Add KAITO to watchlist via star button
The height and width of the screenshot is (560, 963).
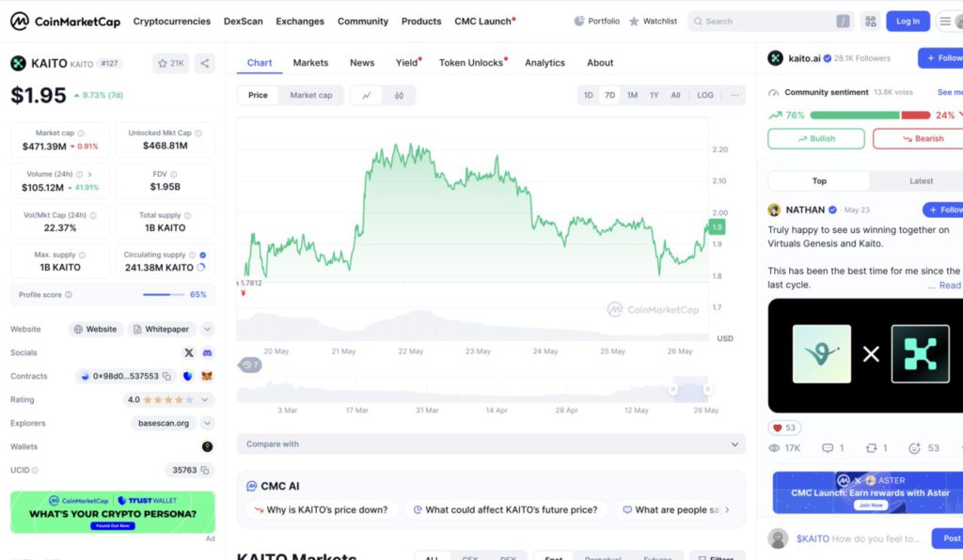(170, 64)
